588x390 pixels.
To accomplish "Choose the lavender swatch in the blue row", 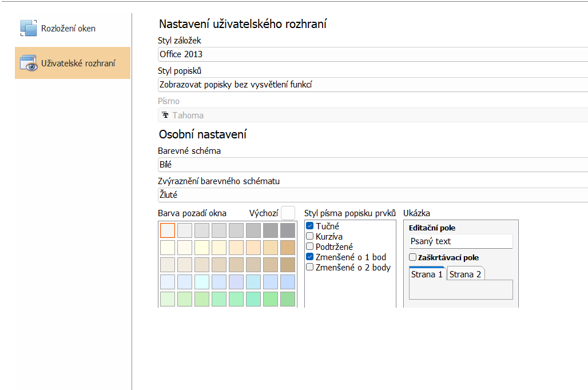I will [236, 282].
